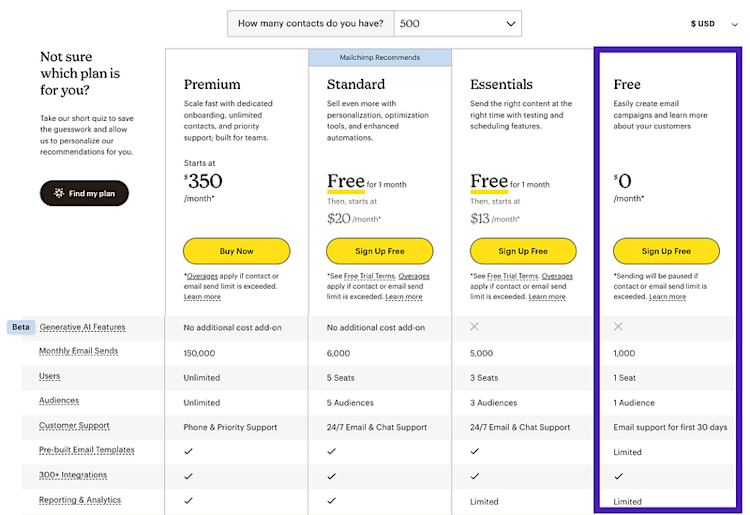This screenshot has width=750, height=515.
Task: Click the Standard checkmark for Reporting & Analytics
Action: (331, 501)
